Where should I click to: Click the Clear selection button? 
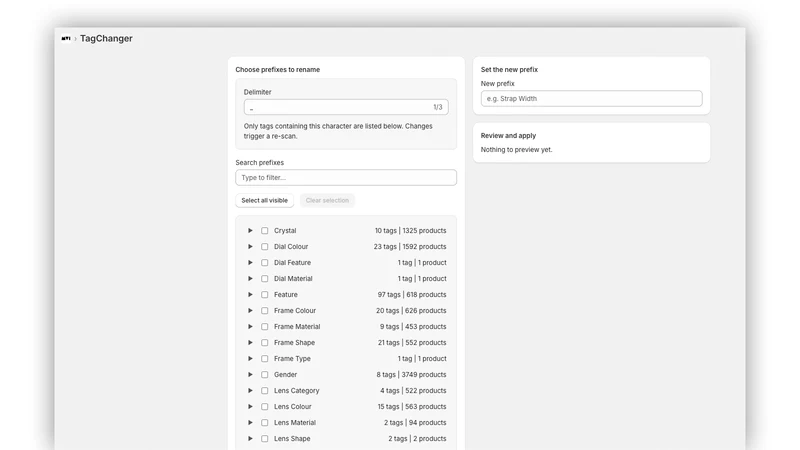pos(327,201)
